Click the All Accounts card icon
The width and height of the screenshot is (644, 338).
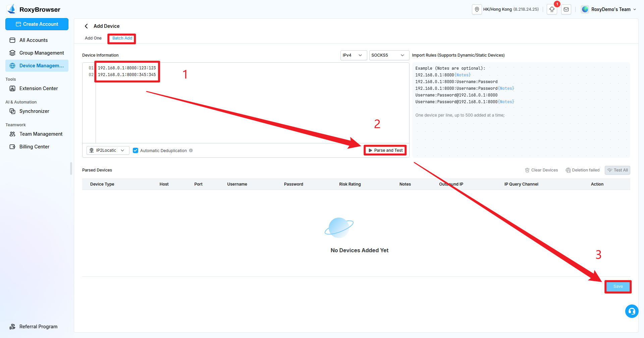[12, 40]
